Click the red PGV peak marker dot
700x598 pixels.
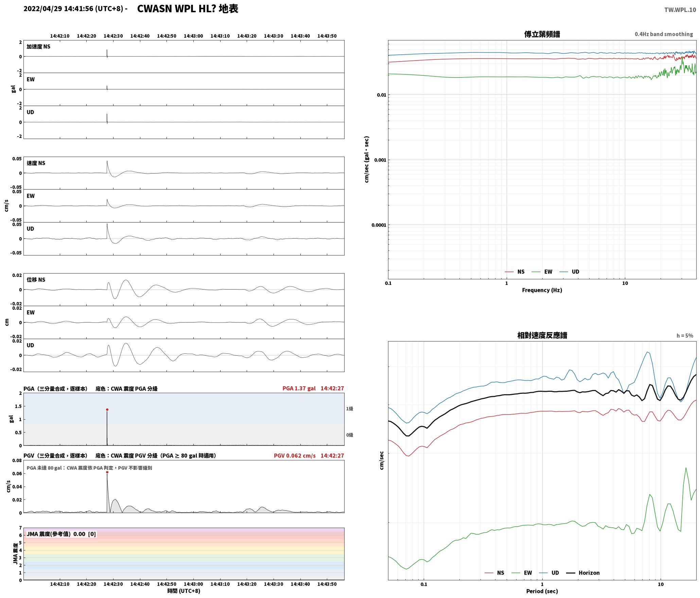pyautogui.click(x=107, y=472)
